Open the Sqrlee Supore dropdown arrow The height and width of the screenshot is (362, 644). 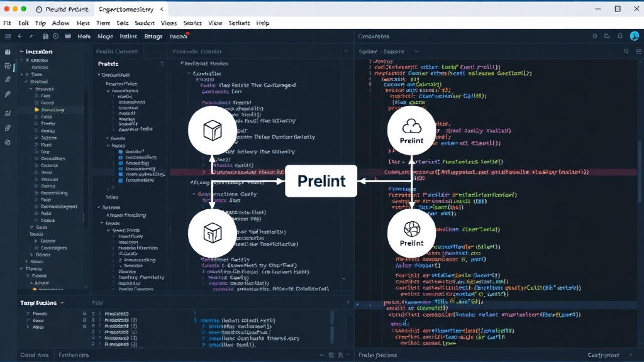416,52
